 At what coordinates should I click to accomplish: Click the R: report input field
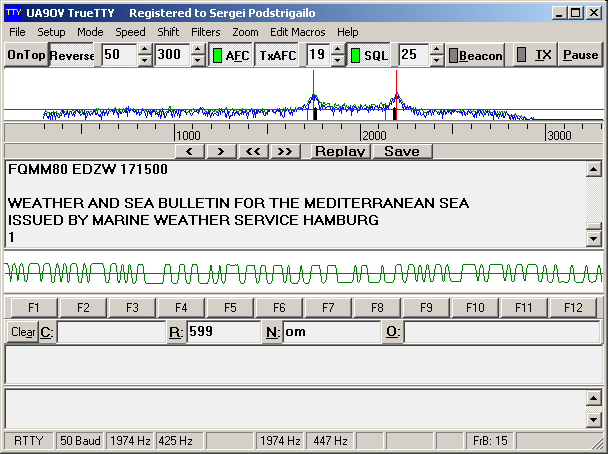[x=222, y=332]
